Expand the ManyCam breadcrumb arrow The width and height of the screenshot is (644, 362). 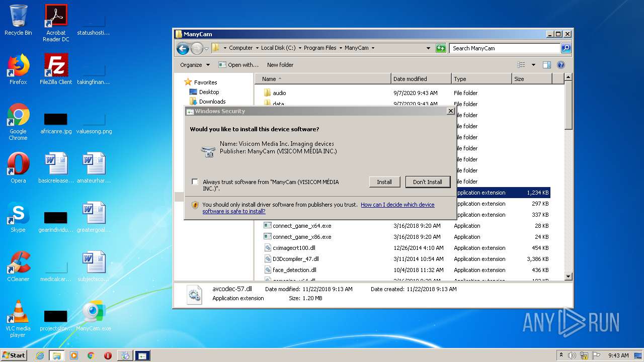pos(373,48)
